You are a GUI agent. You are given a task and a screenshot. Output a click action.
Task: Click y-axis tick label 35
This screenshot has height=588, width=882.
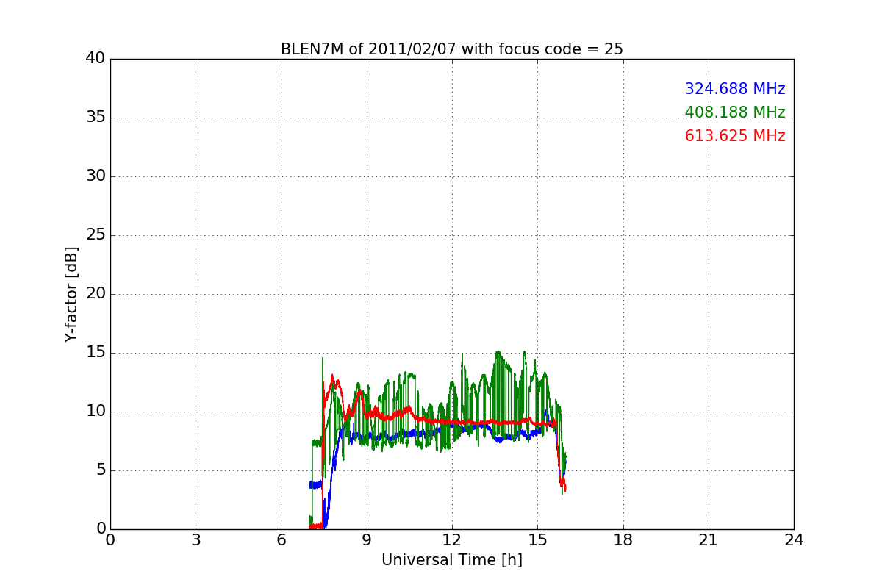(x=96, y=118)
